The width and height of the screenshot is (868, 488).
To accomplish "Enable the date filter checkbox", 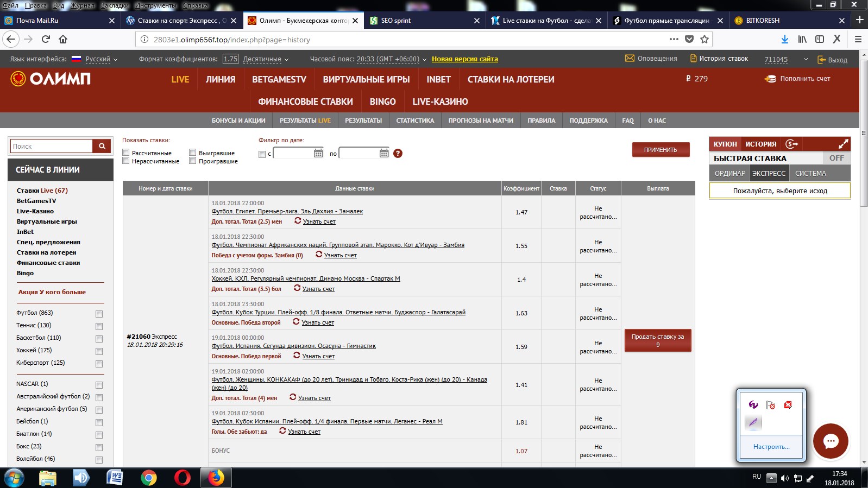I will click(x=262, y=154).
